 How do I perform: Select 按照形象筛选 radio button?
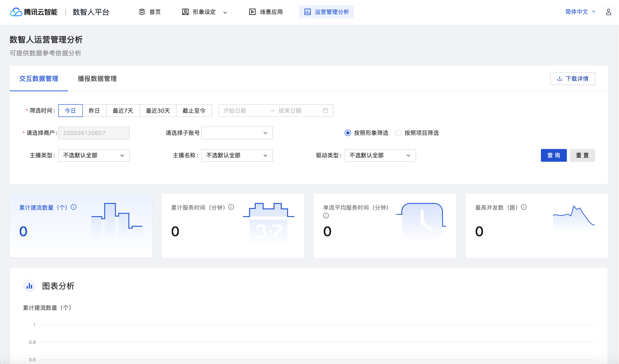tap(347, 133)
